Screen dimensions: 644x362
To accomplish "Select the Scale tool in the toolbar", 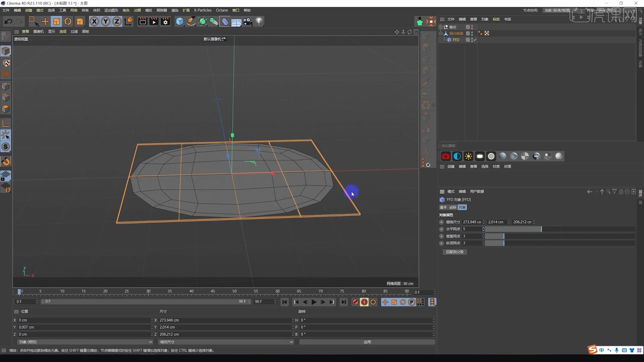I will click(56, 21).
